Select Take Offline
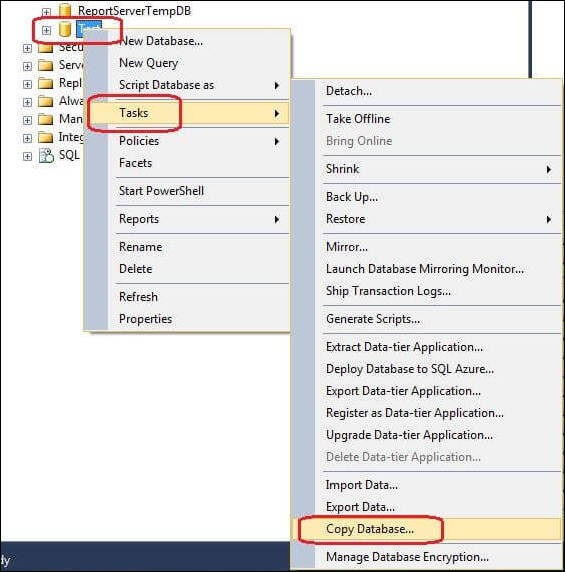 click(x=426, y=119)
